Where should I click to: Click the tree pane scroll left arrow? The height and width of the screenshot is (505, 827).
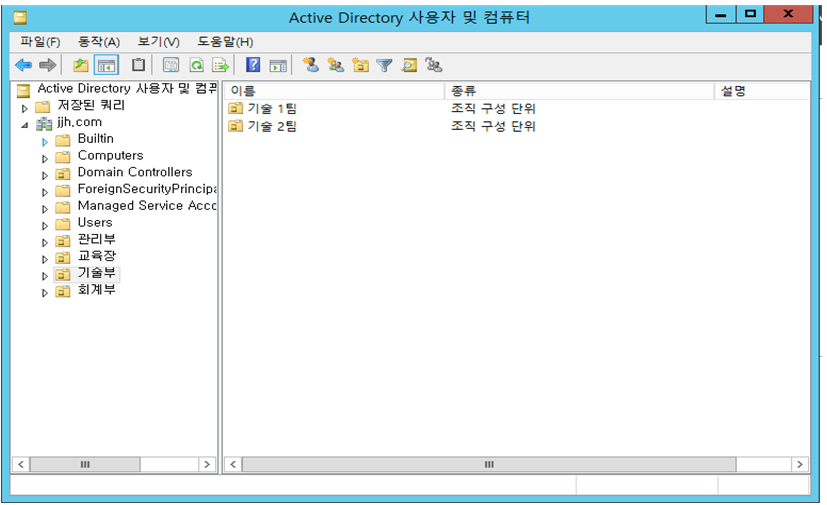pyautogui.click(x=21, y=464)
